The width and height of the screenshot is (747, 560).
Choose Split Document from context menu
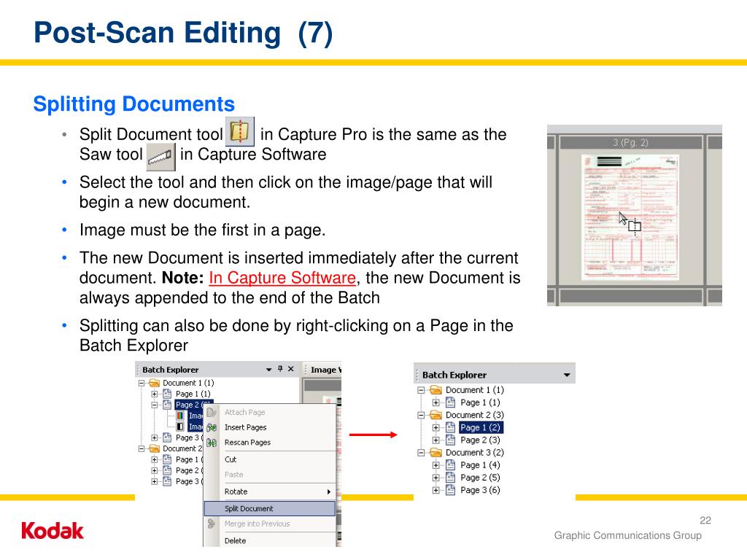(x=270, y=508)
